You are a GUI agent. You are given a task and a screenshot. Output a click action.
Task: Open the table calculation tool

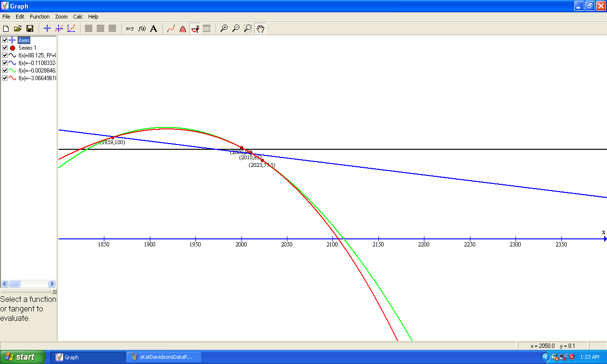207,28
